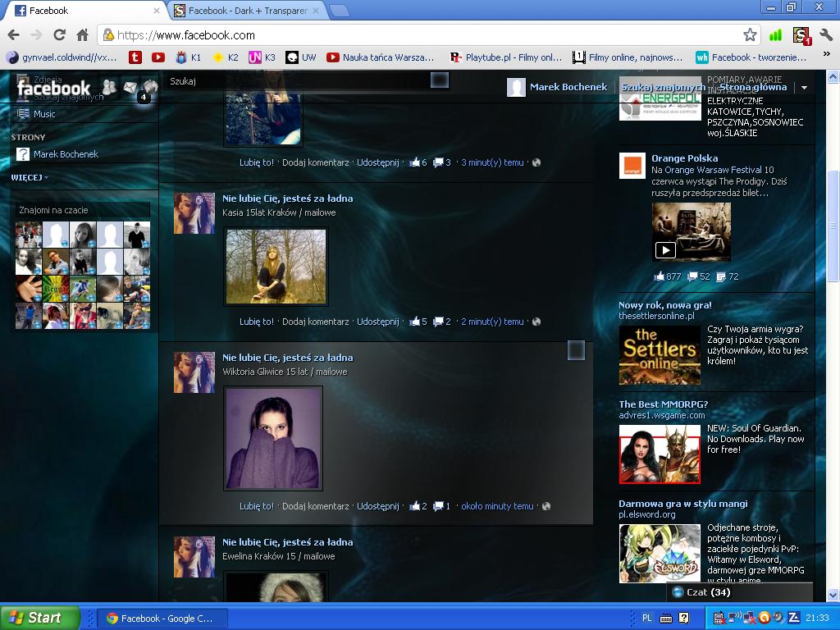Switch to the Facebook - Dark + Transparent tab
The height and width of the screenshot is (630, 840).
pos(248,11)
